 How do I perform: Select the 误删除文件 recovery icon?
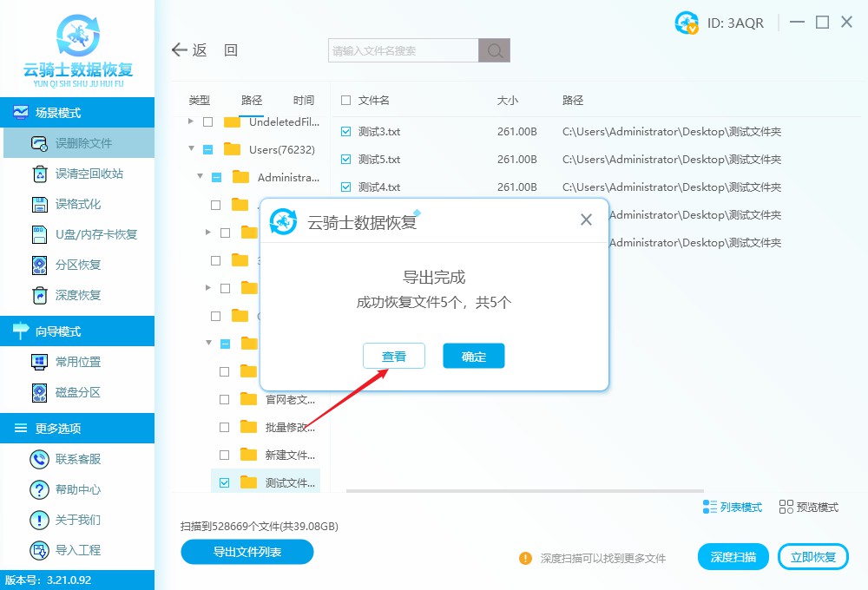[x=39, y=143]
